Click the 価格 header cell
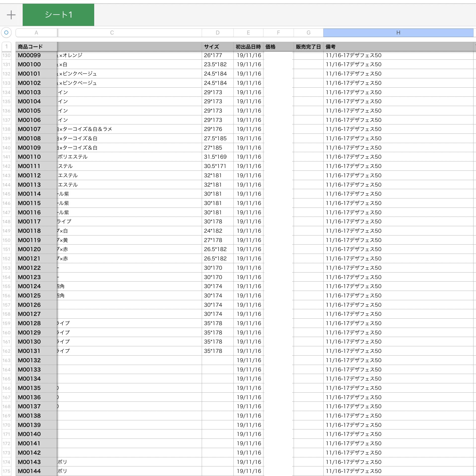 pos(279,47)
